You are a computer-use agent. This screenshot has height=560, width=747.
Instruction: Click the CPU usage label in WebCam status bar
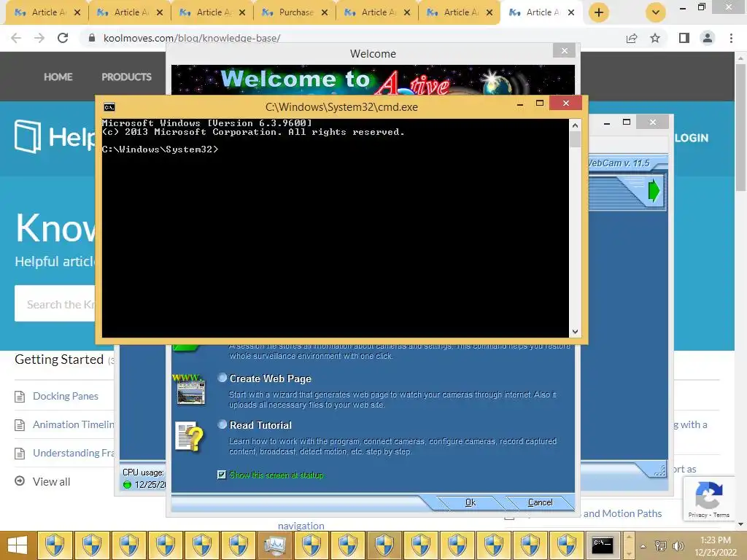143,472
